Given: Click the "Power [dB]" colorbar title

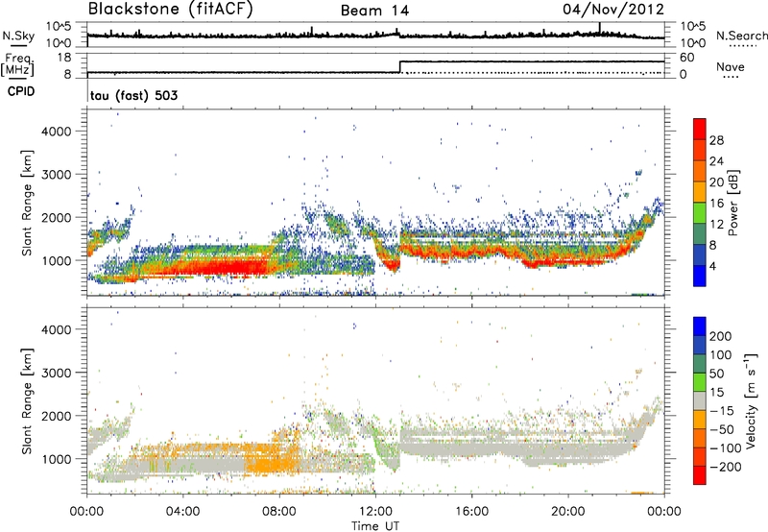Looking at the screenshot, I should tap(733, 203).
